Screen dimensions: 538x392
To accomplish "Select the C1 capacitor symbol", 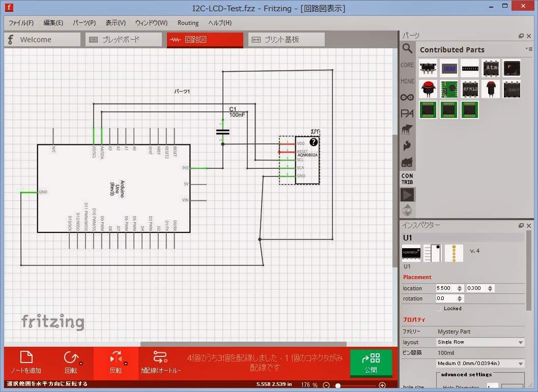I will (222, 132).
